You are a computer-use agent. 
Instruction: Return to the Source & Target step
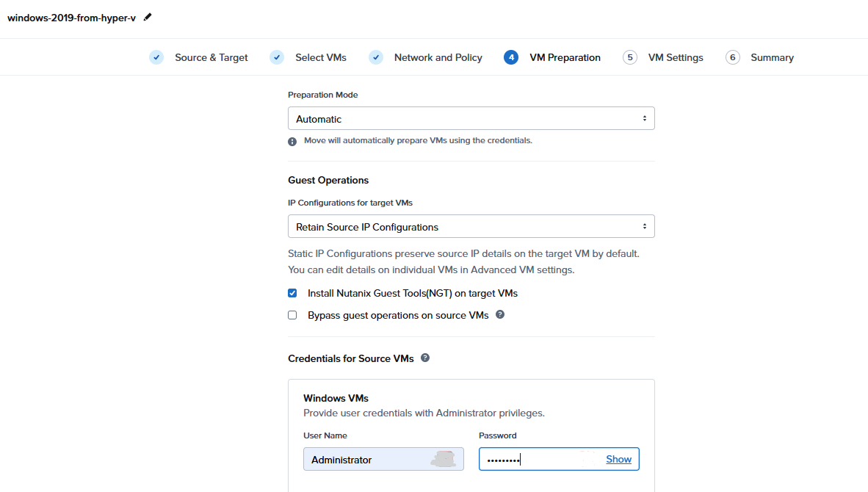pyautogui.click(x=211, y=57)
